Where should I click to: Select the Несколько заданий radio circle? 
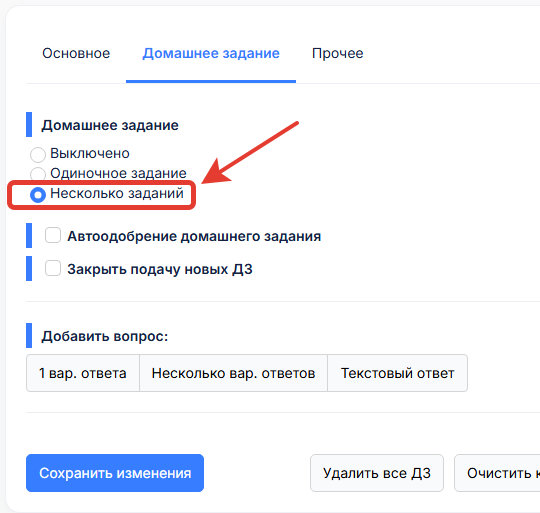(x=38, y=195)
